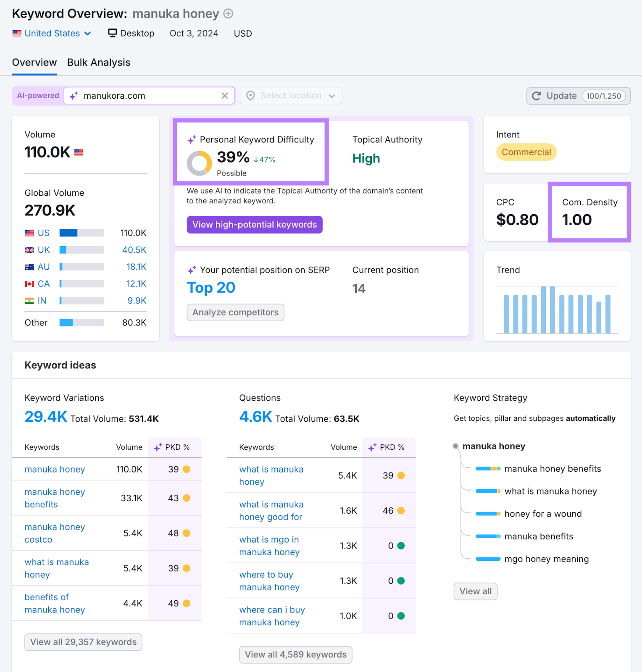This screenshot has height=672, width=642.
Task: Click the AU volume value 18.1K
Action: 136,267
